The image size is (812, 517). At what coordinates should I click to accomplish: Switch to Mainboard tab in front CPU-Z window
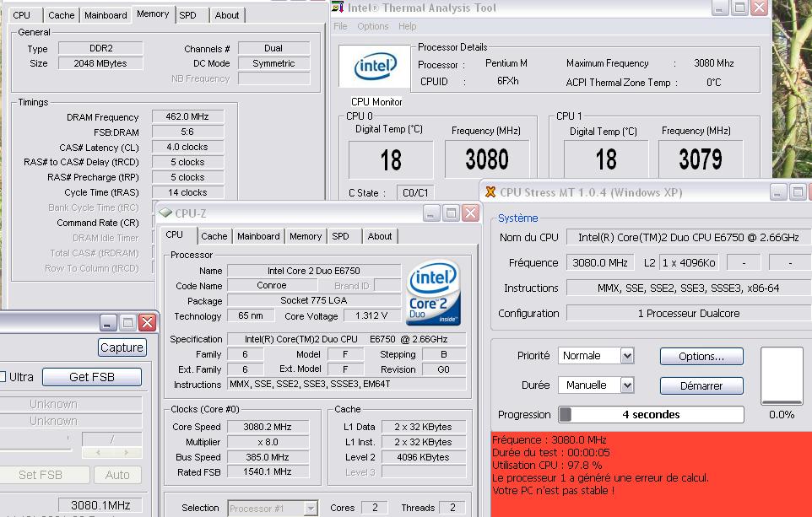258,236
